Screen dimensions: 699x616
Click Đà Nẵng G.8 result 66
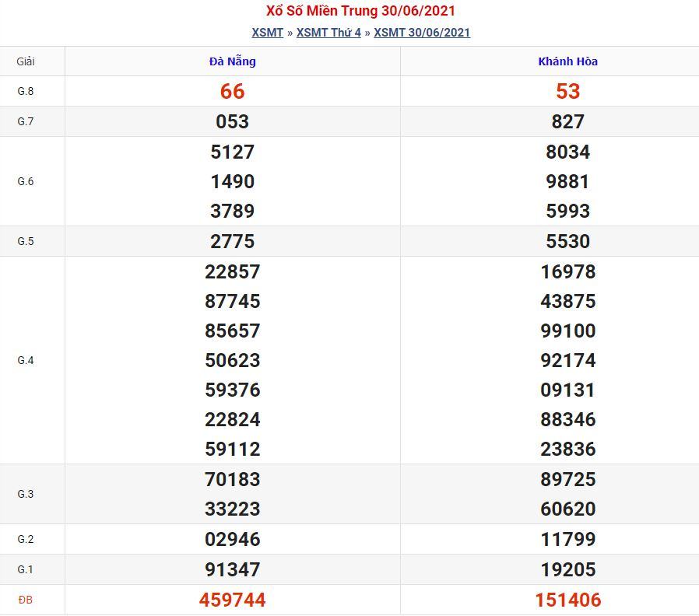pos(232,91)
